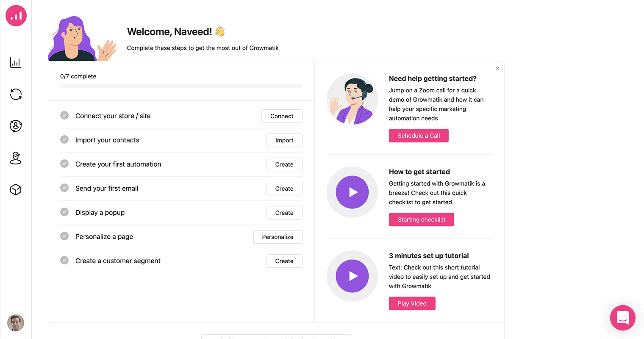This screenshot has width=644, height=339.
Task: Open the chat support widget
Action: (623, 318)
